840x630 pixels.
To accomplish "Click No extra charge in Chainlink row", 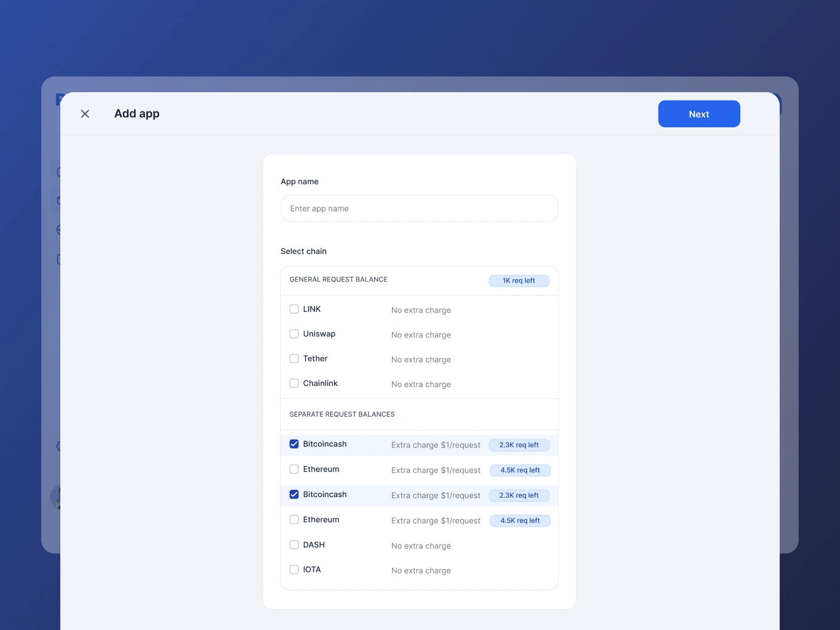I will pyautogui.click(x=421, y=384).
